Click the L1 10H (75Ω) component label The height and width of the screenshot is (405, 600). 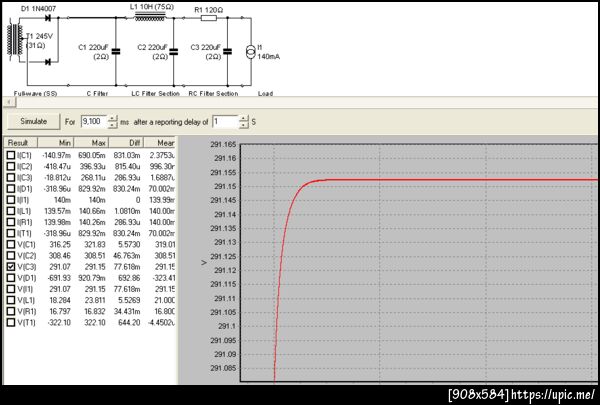(152, 7)
